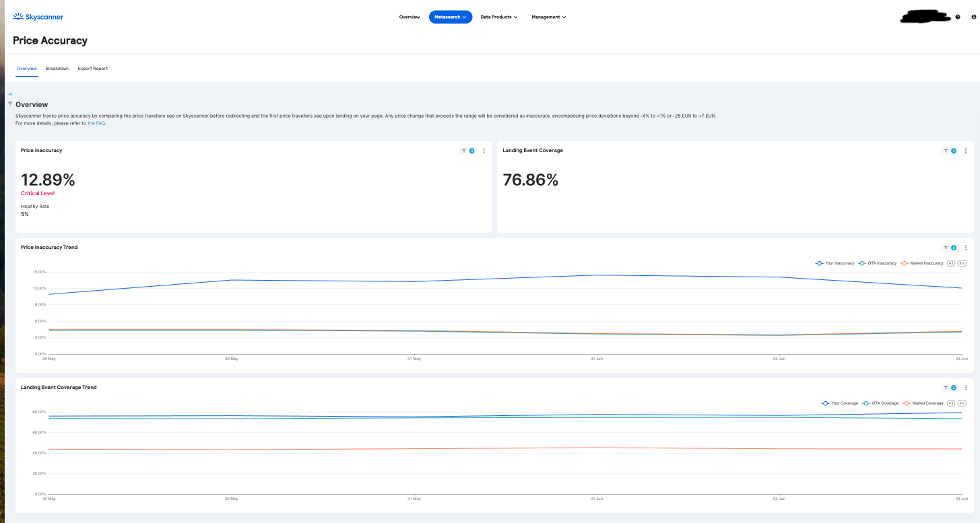The height and width of the screenshot is (523, 980).
Task: Go to Overview in top navigation
Action: 410,17
